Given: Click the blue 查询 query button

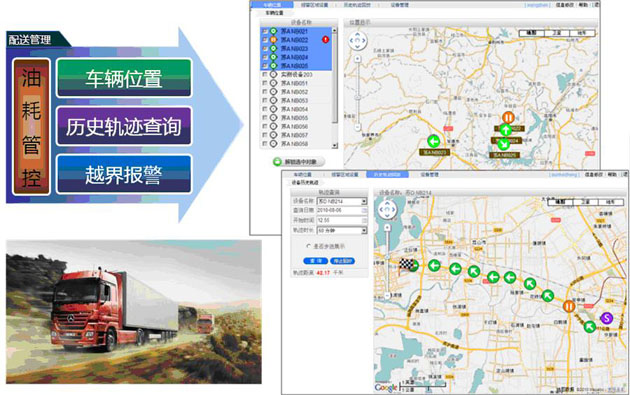Looking at the screenshot, I should [315, 261].
